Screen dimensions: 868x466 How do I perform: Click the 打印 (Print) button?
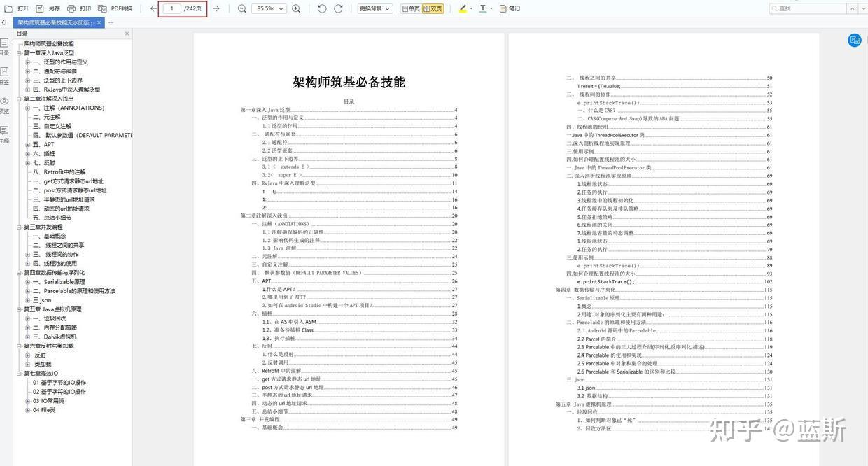(x=79, y=8)
